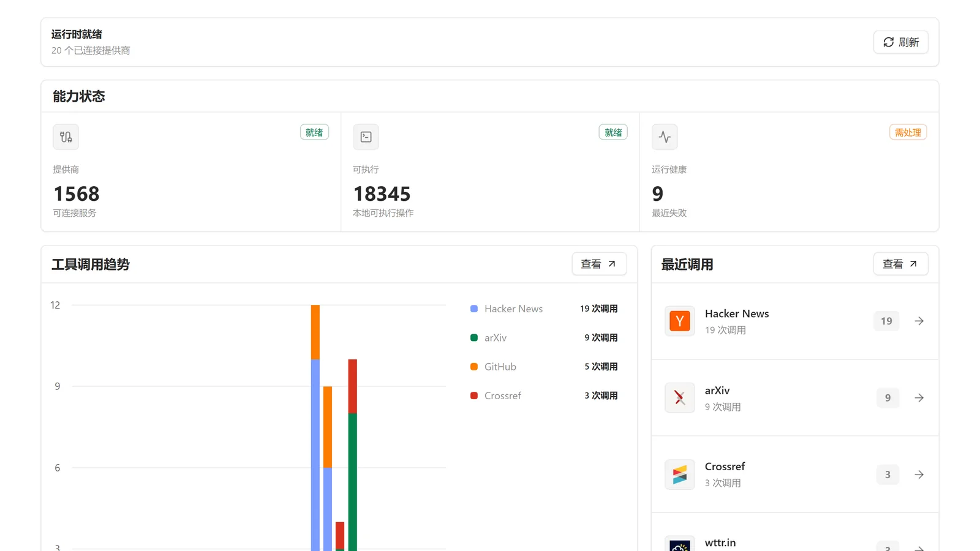The image size is (980, 551).
Task: Click the 就绪 badge on 可执行 card
Action: click(x=613, y=132)
